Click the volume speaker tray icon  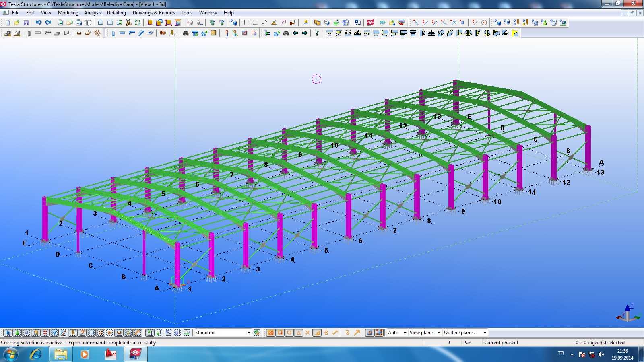tap(601, 354)
